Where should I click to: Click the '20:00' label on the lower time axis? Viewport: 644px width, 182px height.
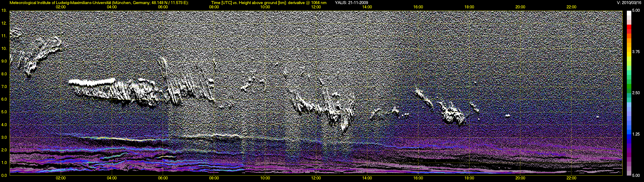click(520, 178)
